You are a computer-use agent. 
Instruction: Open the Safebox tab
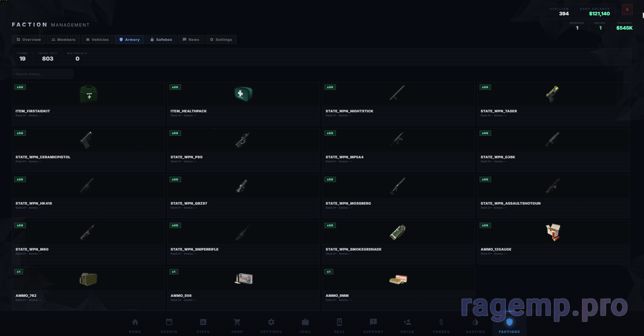pyautogui.click(x=161, y=39)
